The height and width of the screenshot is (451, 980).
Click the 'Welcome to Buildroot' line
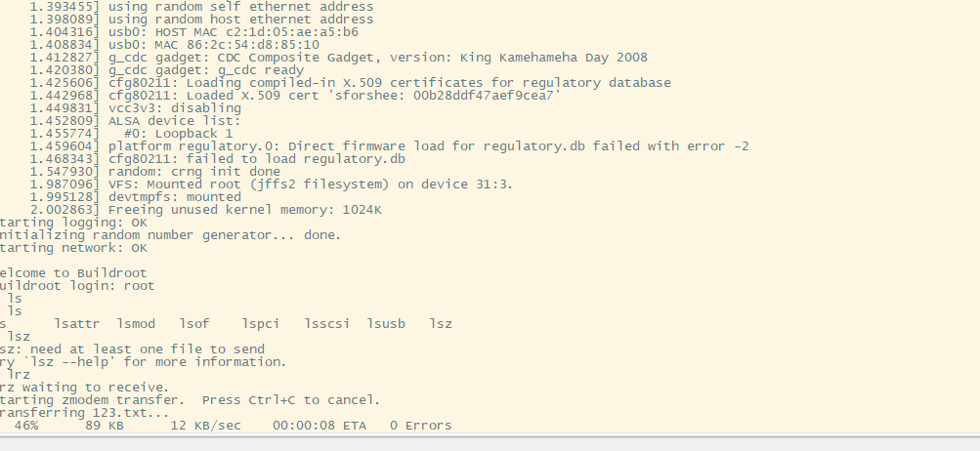pyautogui.click(x=73, y=273)
